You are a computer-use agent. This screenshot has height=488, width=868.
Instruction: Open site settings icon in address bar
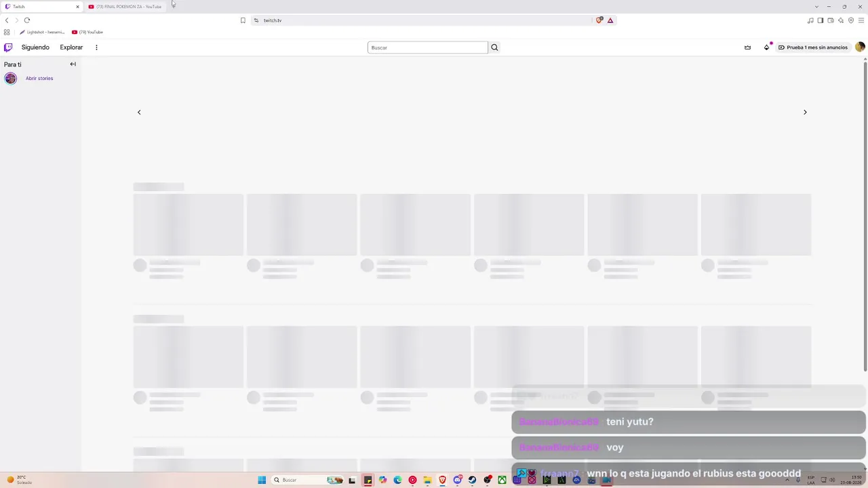(x=256, y=20)
